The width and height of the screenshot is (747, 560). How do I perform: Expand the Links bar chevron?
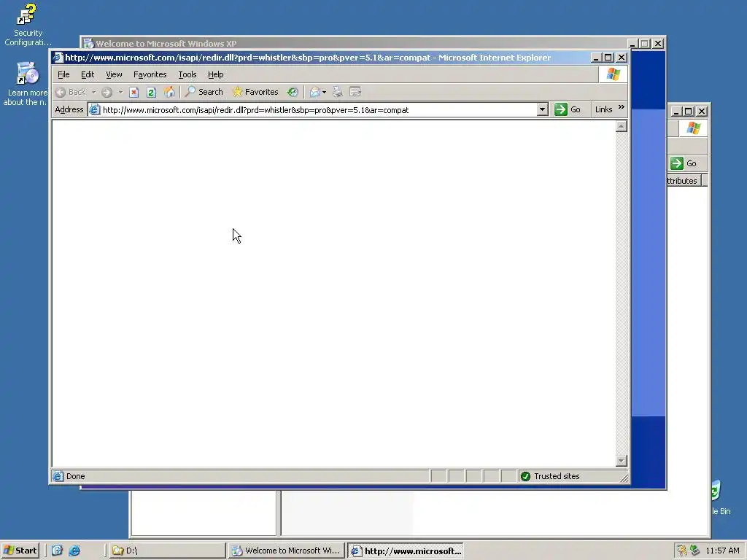[x=622, y=108]
